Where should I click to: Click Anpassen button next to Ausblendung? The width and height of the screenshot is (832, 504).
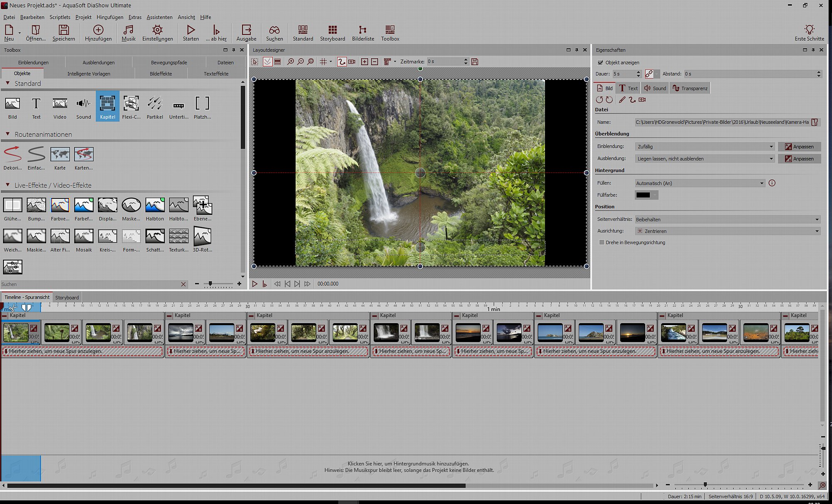pos(799,158)
